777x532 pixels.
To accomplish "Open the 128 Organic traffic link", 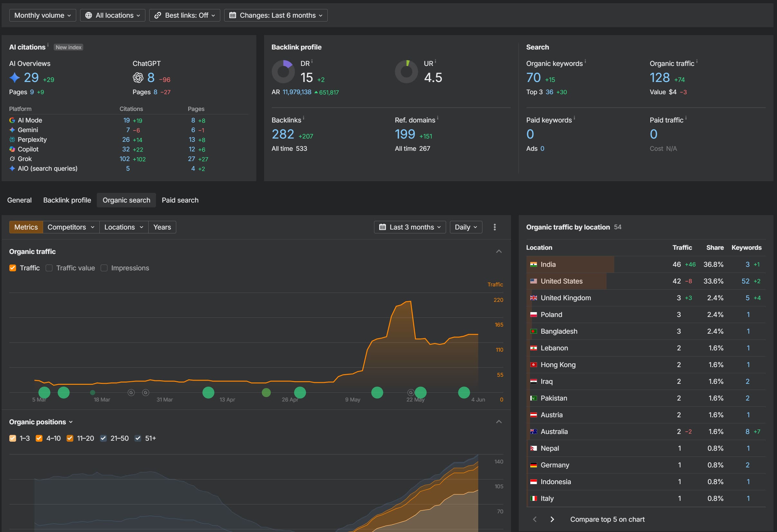I will [660, 78].
